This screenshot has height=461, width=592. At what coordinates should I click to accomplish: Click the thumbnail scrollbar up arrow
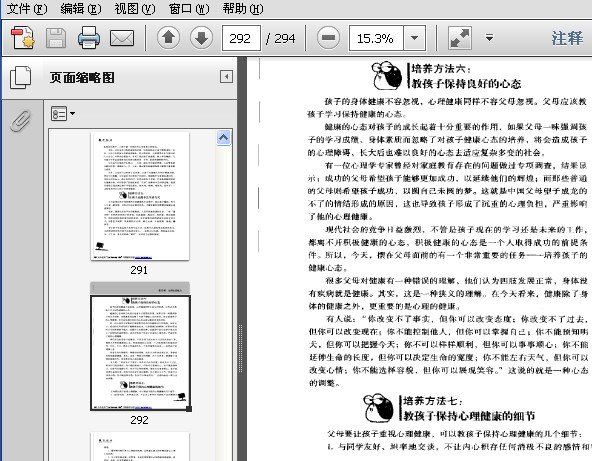224,137
